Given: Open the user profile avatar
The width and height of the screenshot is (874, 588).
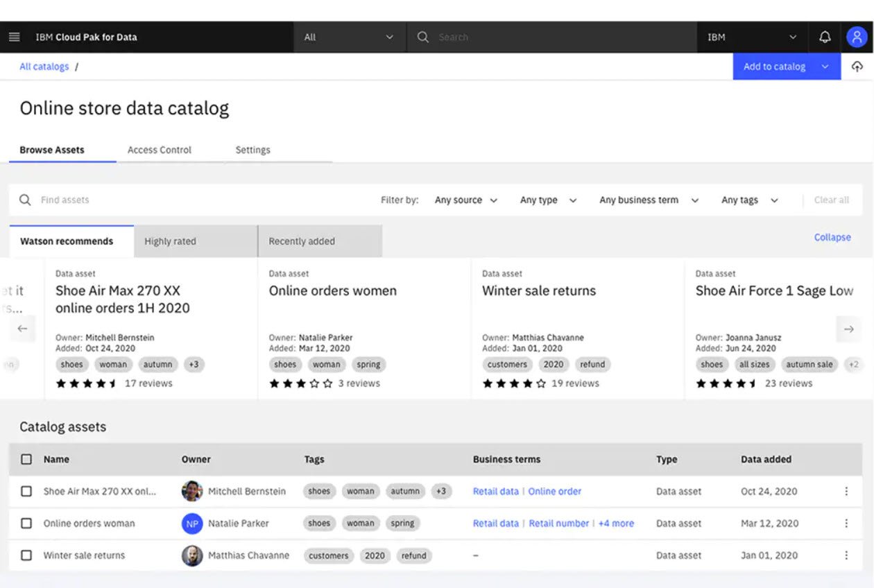Looking at the screenshot, I should point(857,37).
